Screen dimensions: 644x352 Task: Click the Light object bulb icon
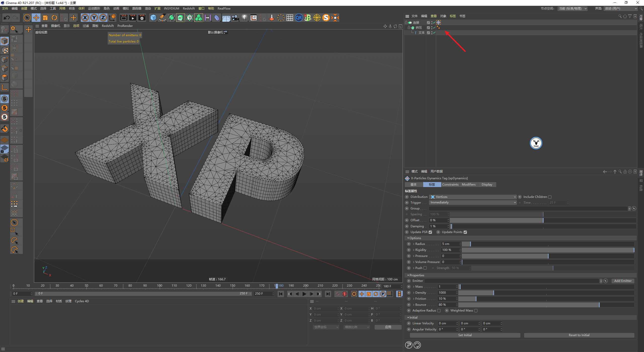(x=244, y=18)
